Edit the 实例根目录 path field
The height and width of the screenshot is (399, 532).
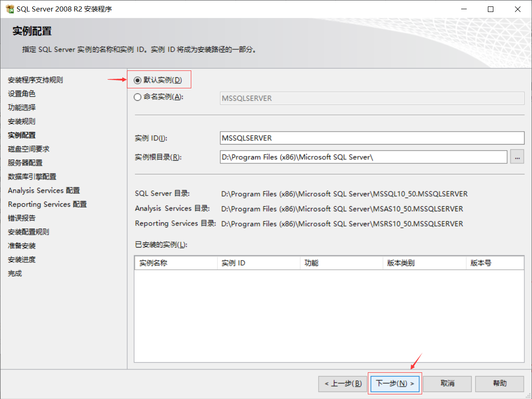(363, 157)
